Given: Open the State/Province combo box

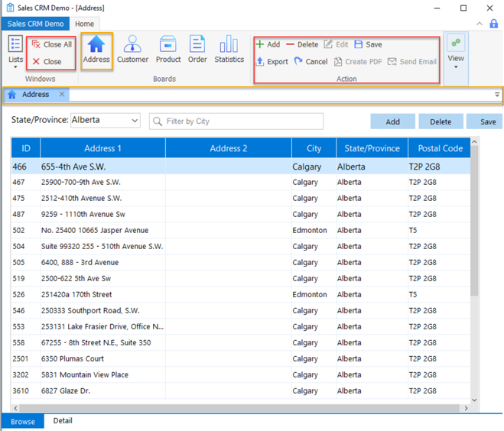Looking at the screenshot, I should [106, 121].
